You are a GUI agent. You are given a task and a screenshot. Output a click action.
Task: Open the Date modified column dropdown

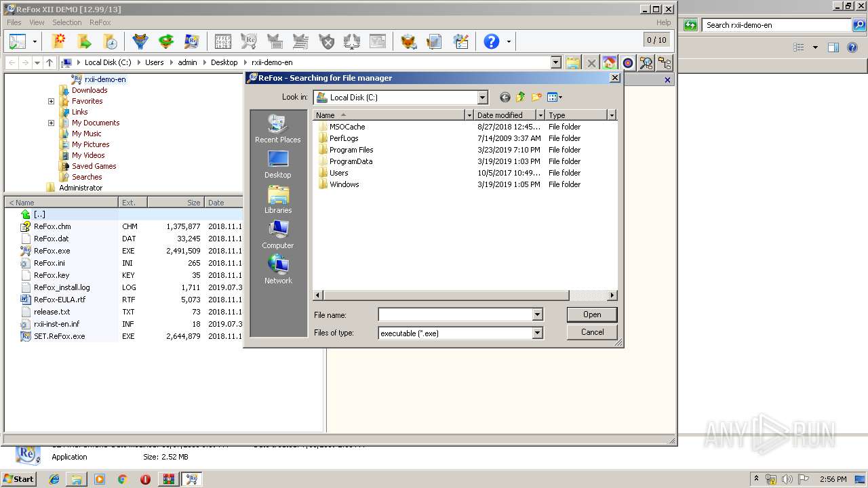coord(540,115)
